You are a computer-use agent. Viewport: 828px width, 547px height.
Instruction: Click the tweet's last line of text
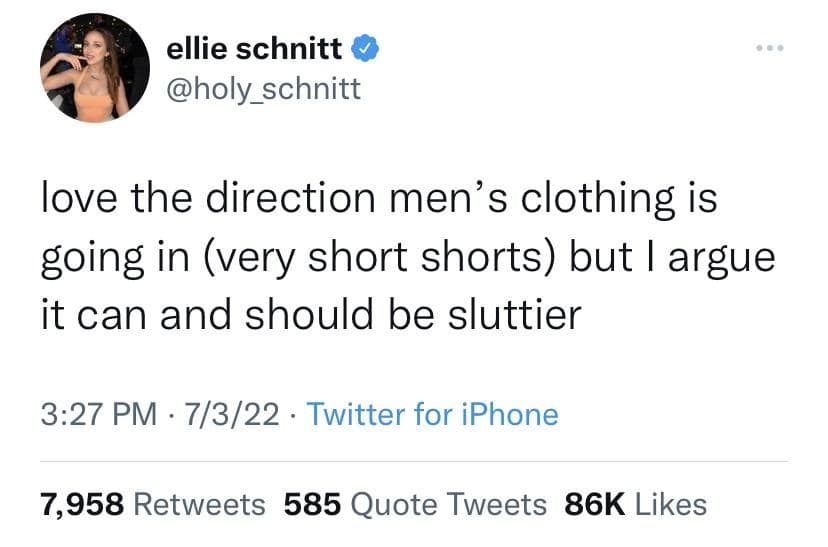click(311, 314)
